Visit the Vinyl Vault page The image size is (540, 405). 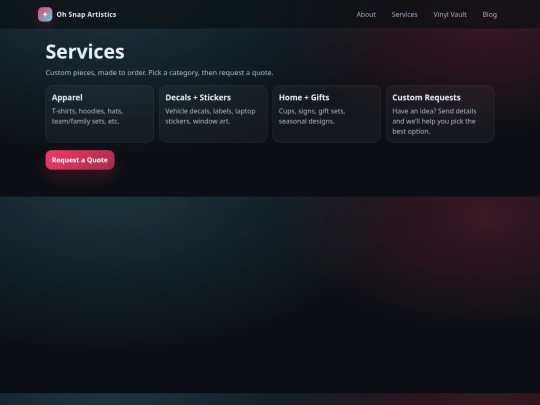[450, 14]
